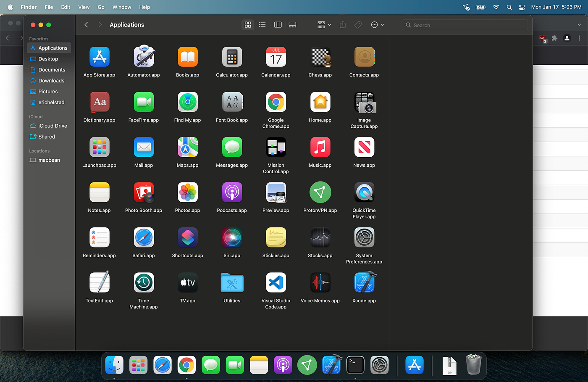Open the Window menu
Viewport: 588px width, 382px height.
[122, 7]
